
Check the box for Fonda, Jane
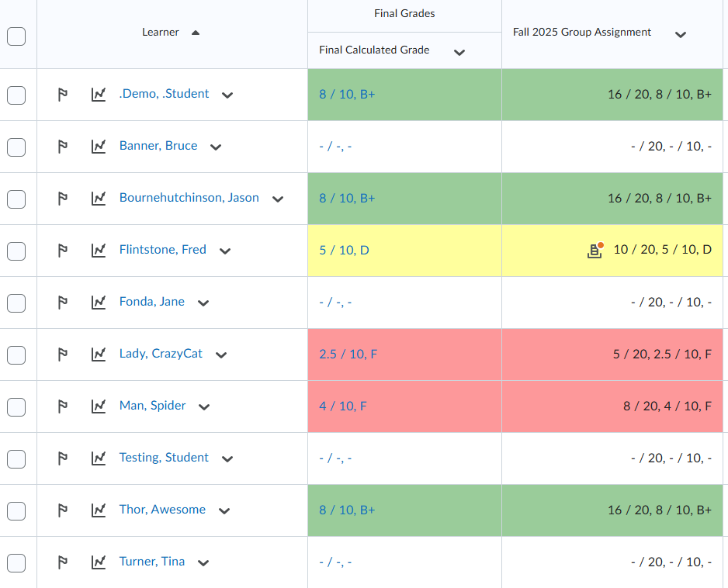click(x=16, y=303)
